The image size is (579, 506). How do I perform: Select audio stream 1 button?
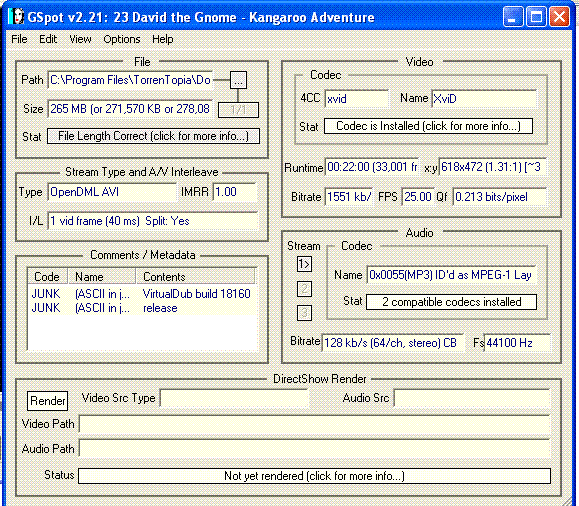click(x=304, y=264)
